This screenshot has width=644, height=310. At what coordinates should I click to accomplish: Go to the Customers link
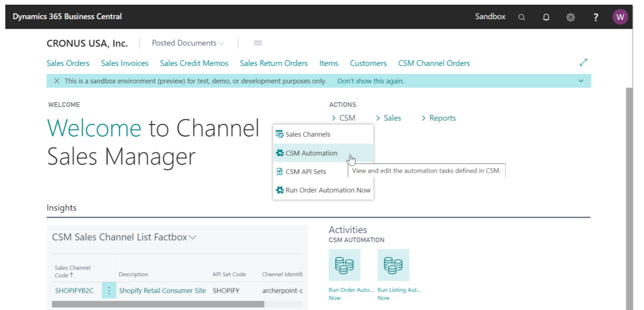pos(368,63)
